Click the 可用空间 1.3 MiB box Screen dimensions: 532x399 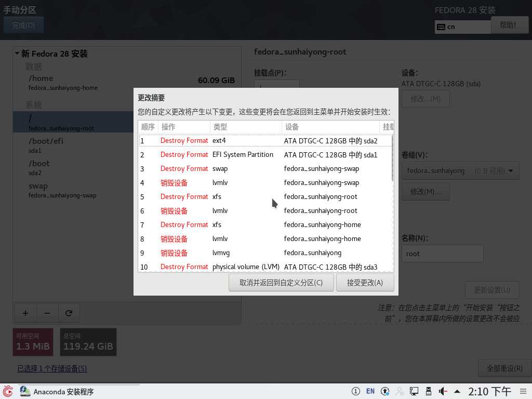point(33,342)
